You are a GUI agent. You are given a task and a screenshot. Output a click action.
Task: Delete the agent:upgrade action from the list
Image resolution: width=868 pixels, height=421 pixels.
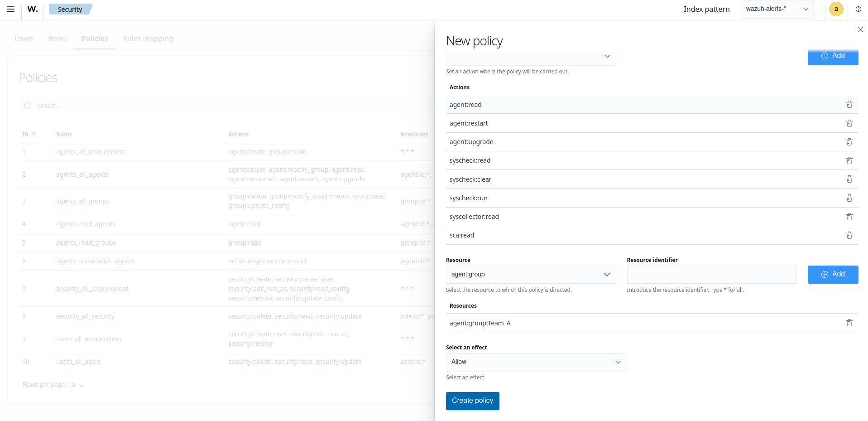849,141
